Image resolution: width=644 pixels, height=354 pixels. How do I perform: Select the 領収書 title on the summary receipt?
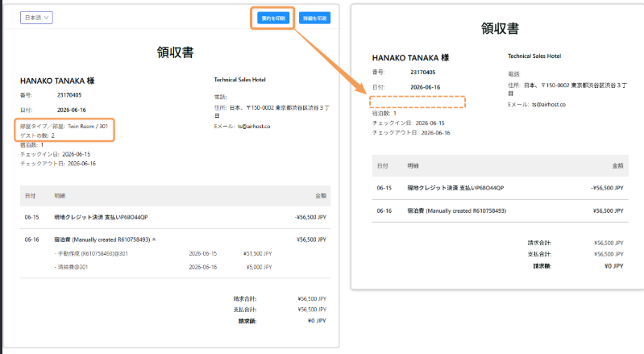pyautogui.click(x=500, y=28)
